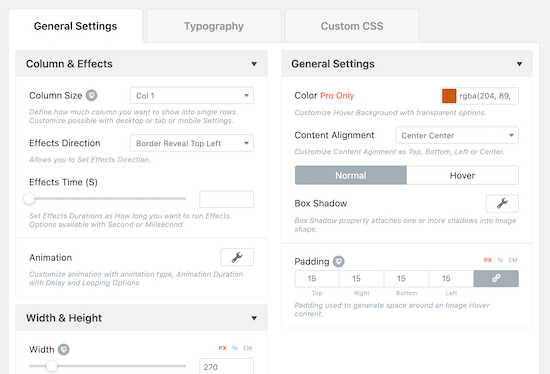This screenshot has width=550, height=374.
Task: Switch to the Hover state
Action: (x=462, y=175)
